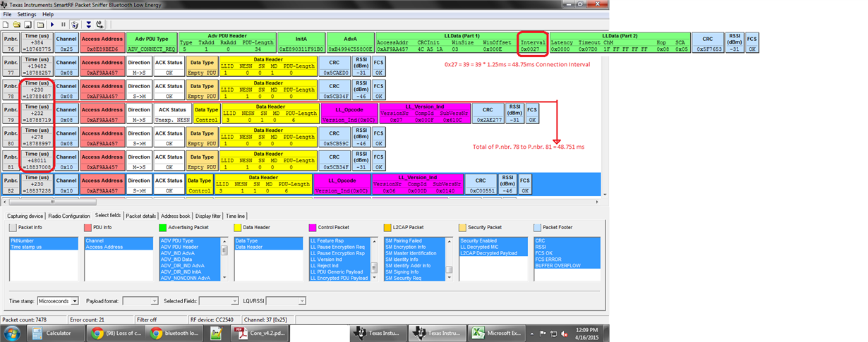Screen dimensions: 868x342
Task: Select 'LL Decrypted MIC' list item
Action: 493,247
